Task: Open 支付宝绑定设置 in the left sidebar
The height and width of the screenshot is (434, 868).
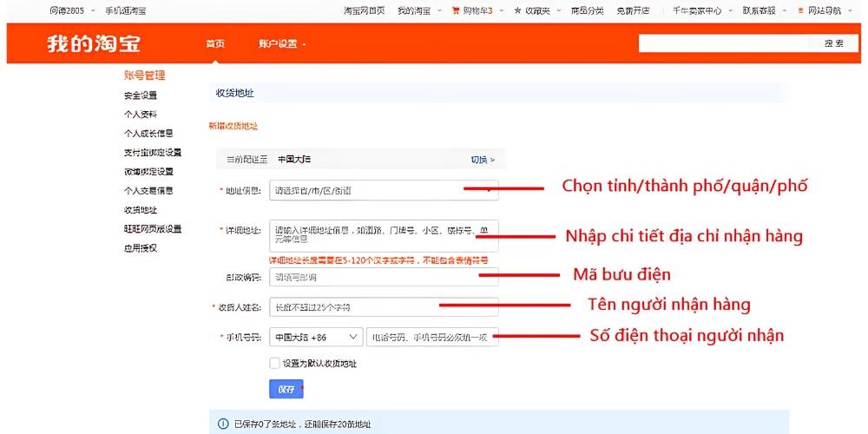Action: tap(153, 152)
